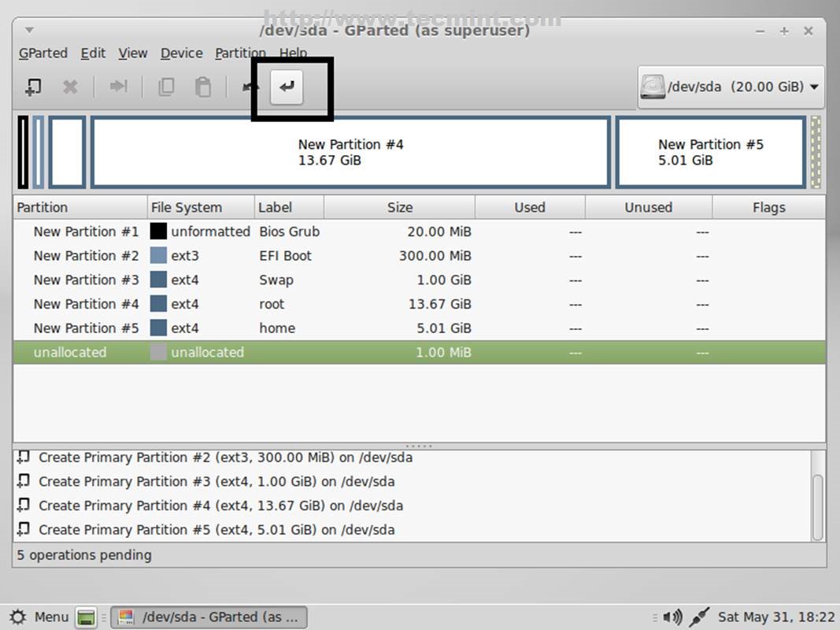Toggle the network connection tray icon
Viewport: 840px width, 630px height.
(x=699, y=617)
